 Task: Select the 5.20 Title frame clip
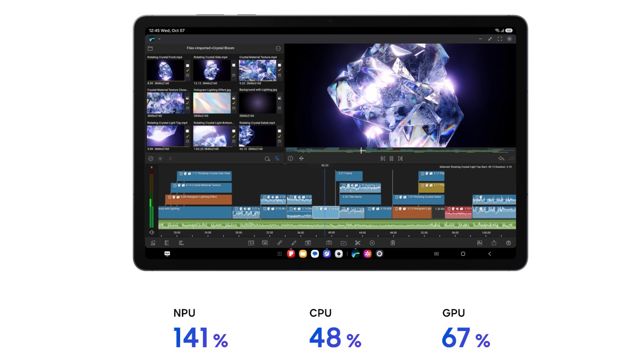(360, 199)
